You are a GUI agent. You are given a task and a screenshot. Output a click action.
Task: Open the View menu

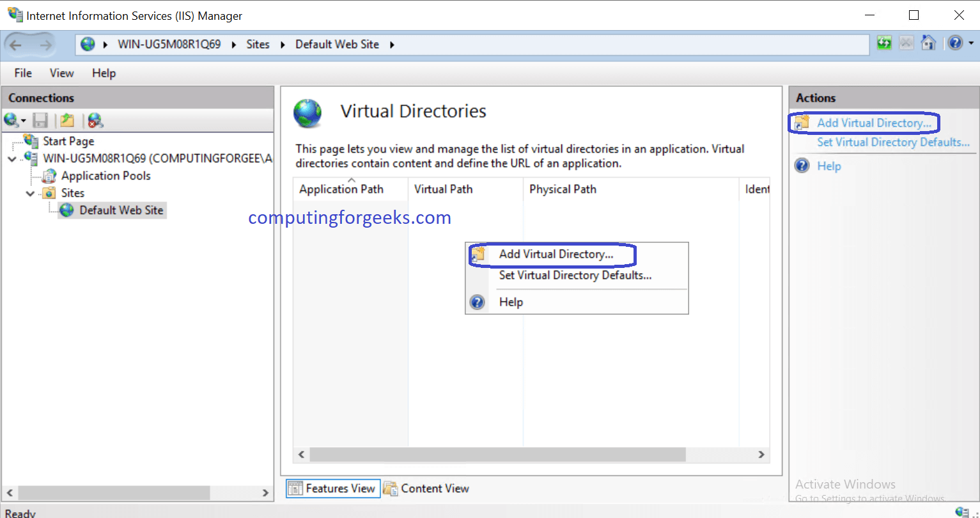61,73
